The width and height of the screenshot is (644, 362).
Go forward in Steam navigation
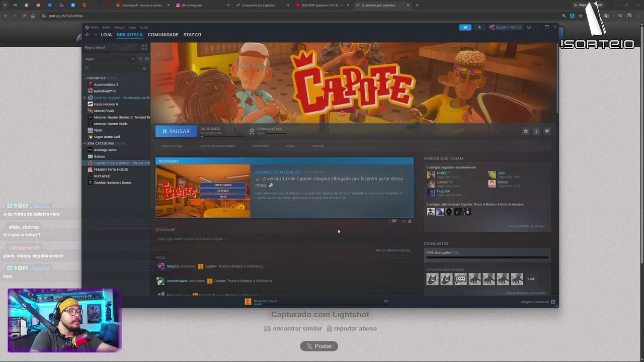[95, 35]
